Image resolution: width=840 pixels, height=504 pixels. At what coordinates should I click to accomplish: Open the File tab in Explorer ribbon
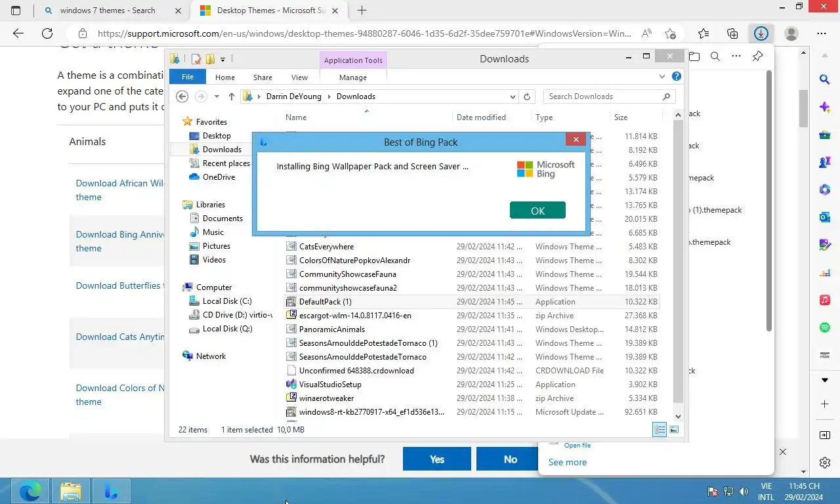click(x=188, y=77)
